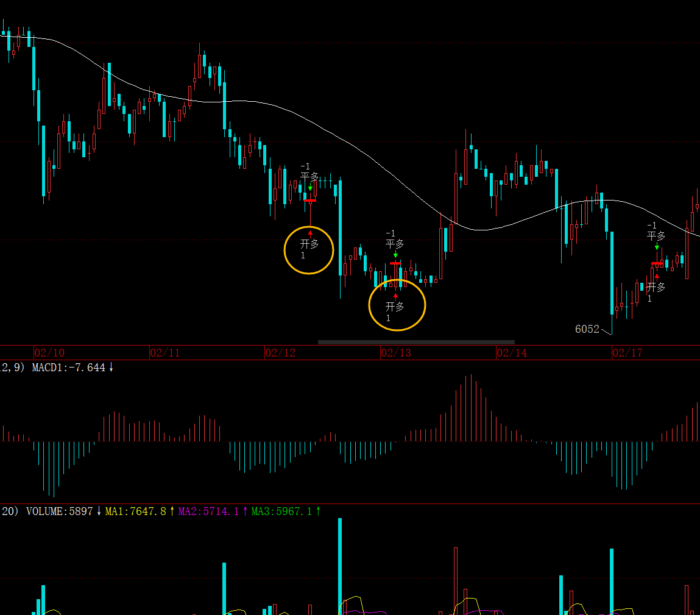Select the 02/17 date label on the time axis
700x615 pixels.
(628, 353)
